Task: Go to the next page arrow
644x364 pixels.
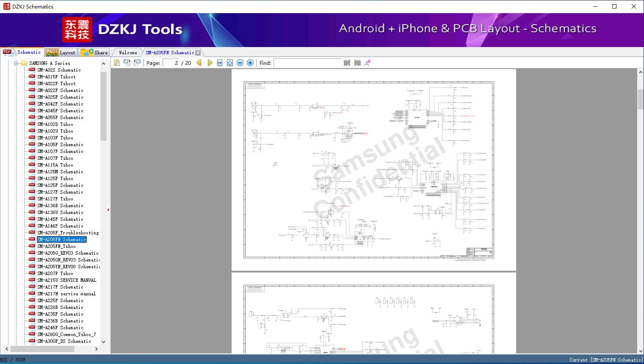Action: tap(210, 63)
